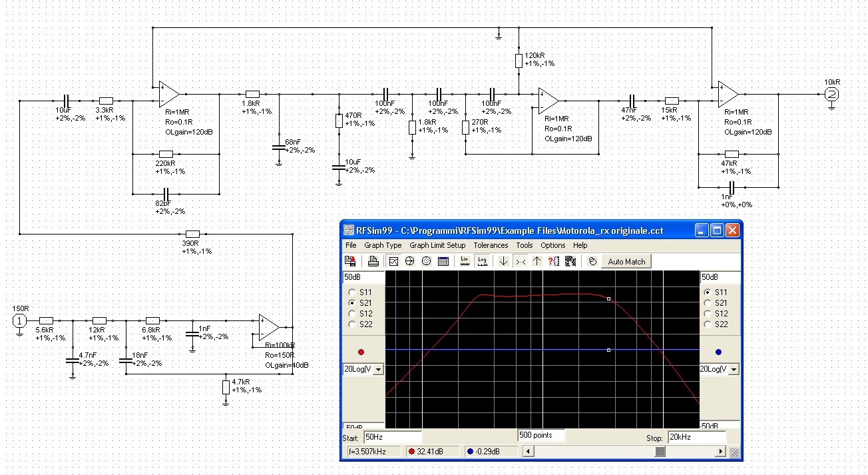Open the Tolerances menu
Viewport: 868px width, 475px height.
(x=491, y=245)
